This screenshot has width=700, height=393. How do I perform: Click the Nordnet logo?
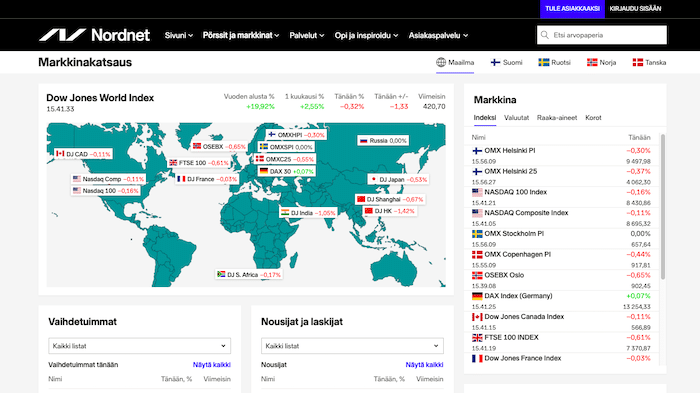click(x=94, y=35)
